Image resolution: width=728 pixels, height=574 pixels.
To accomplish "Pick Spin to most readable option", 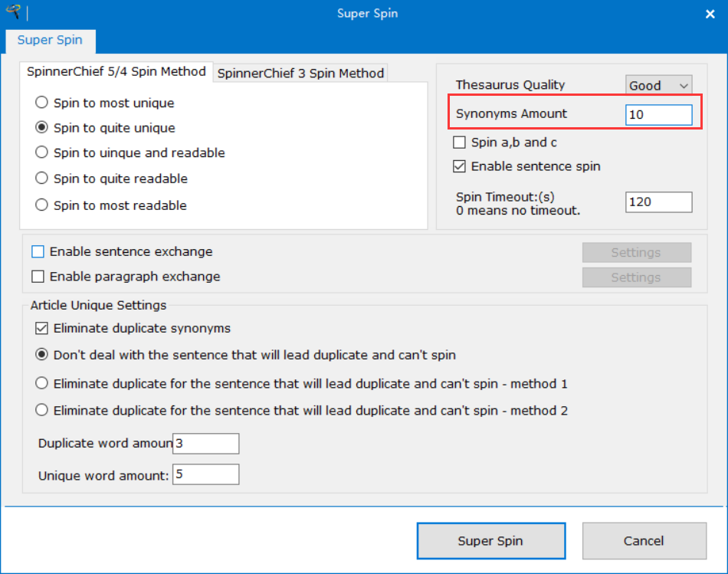I will pyautogui.click(x=41, y=205).
